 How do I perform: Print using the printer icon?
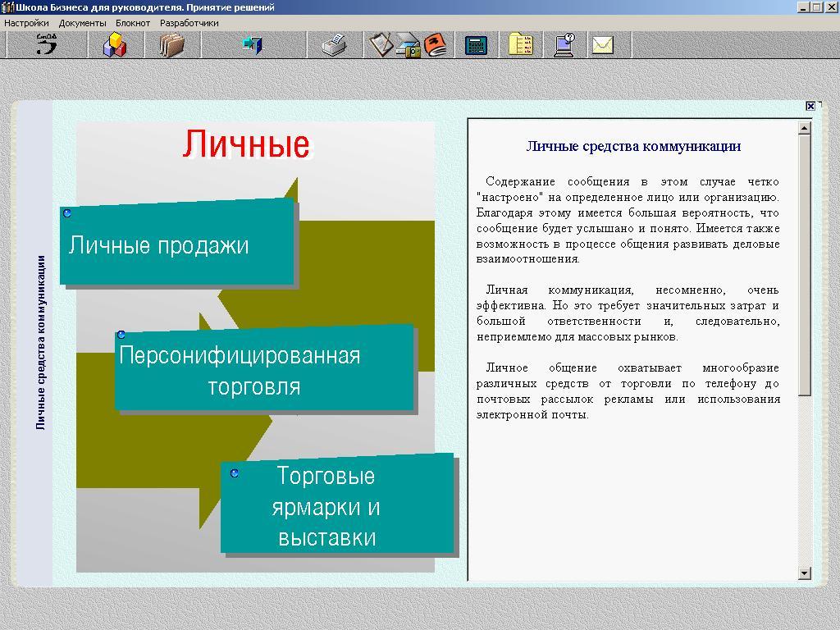point(335,45)
